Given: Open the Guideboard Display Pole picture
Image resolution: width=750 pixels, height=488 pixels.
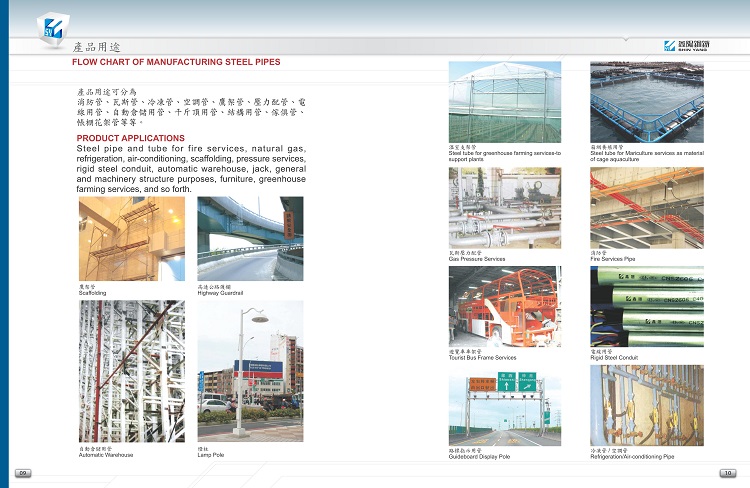Looking at the screenshot, I should (x=505, y=405).
